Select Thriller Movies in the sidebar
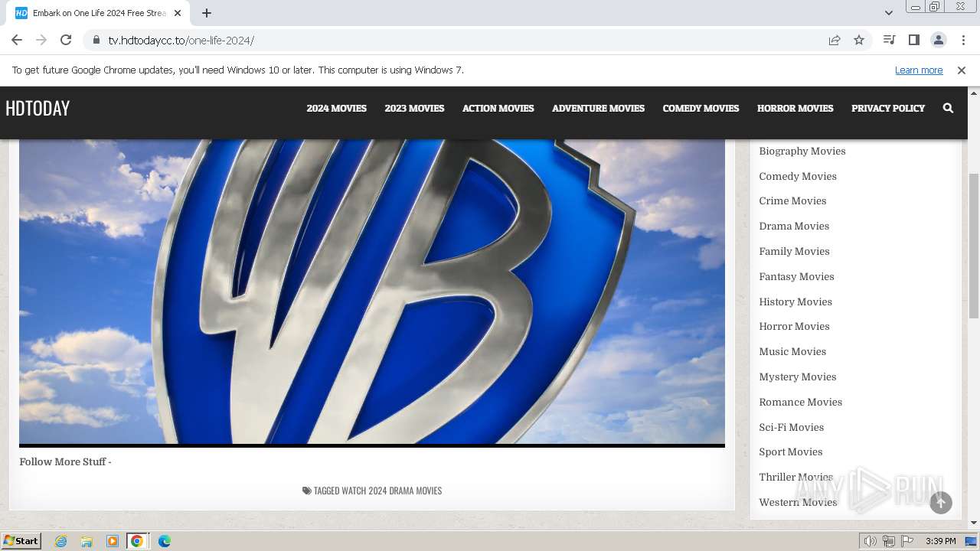This screenshot has width=980, height=551. pyautogui.click(x=795, y=477)
